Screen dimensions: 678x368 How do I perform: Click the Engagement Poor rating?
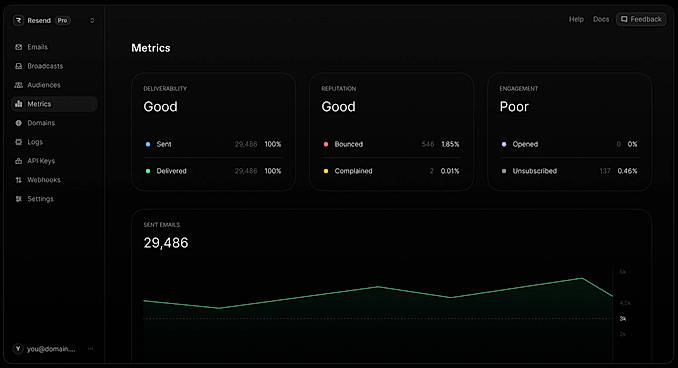click(514, 107)
